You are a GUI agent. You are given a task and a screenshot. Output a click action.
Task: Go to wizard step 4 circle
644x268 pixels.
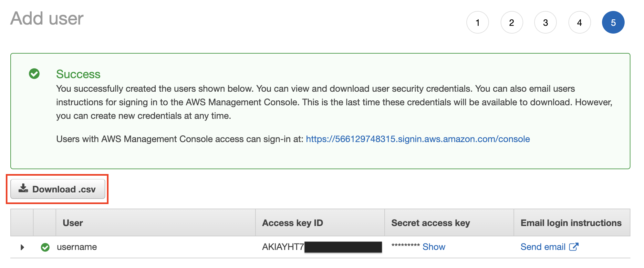click(579, 23)
